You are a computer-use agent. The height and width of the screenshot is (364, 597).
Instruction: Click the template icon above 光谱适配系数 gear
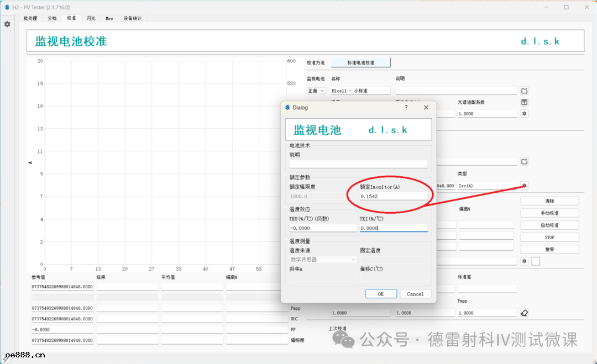[525, 102]
